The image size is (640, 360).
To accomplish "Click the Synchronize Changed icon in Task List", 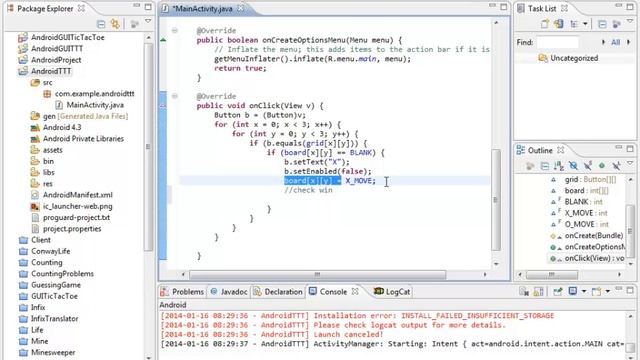I will [x=558, y=24].
